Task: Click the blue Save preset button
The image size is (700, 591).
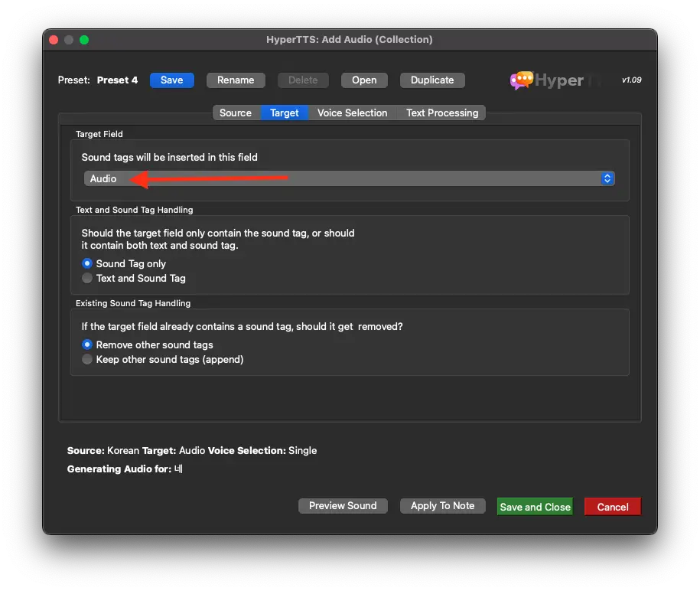Action: (x=172, y=80)
